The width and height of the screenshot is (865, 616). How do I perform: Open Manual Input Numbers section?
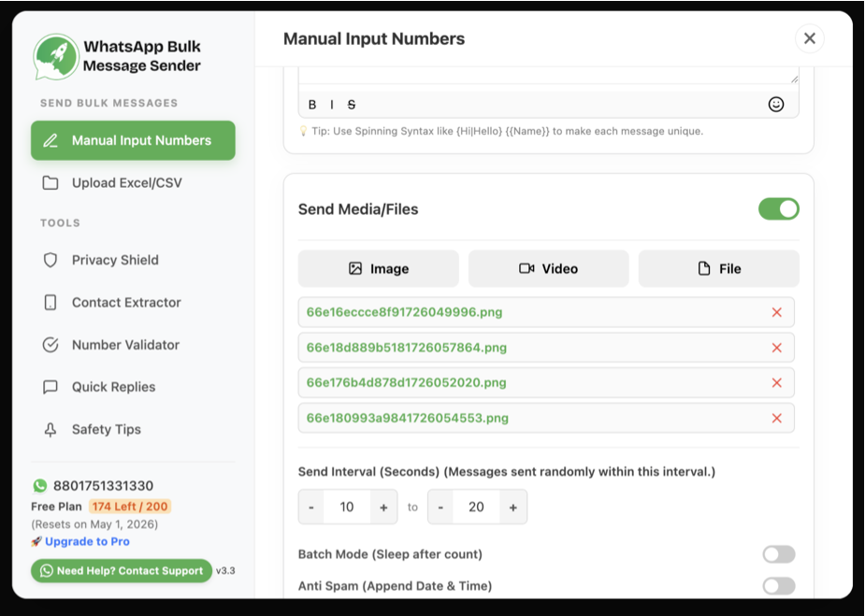[x=133, y=140]
